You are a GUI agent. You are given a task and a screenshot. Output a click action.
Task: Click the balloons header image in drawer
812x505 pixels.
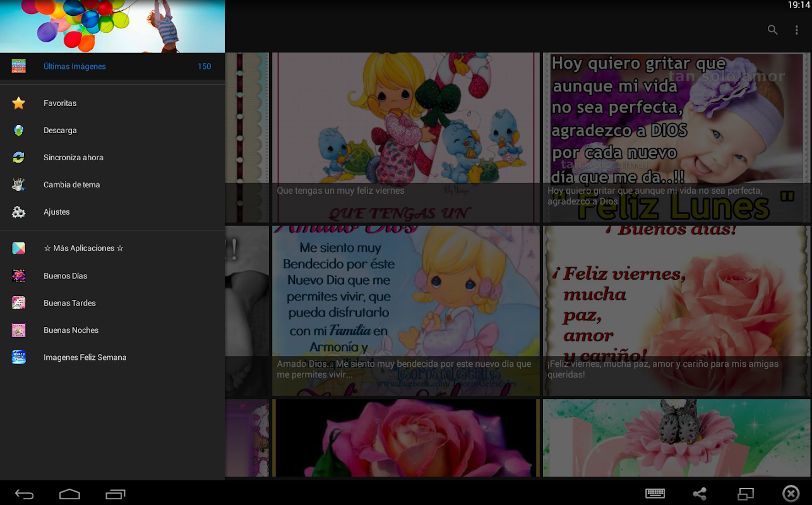point(112,27)
